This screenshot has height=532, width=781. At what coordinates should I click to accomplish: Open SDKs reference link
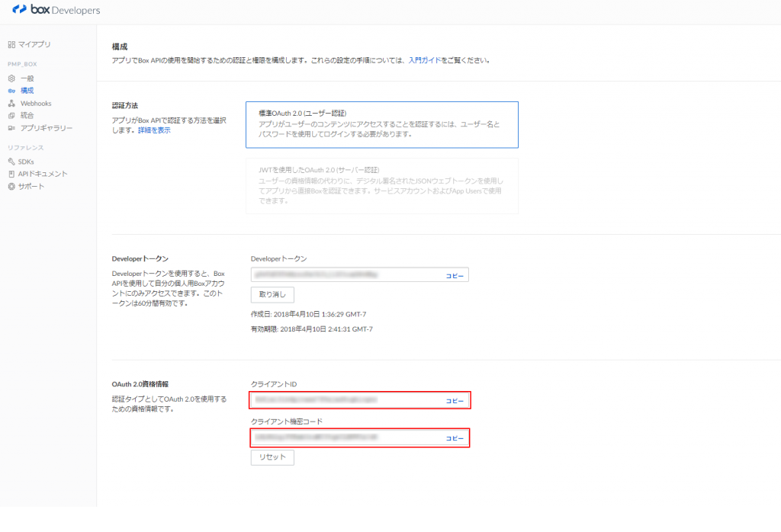[x=26, y=162]
